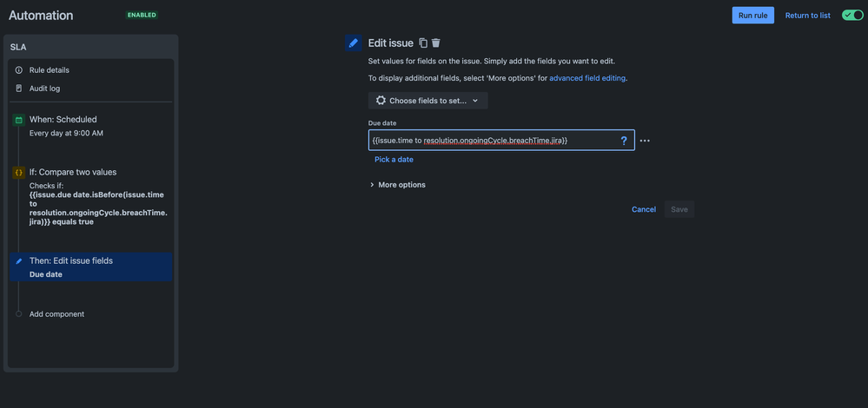This screenshot has width=868, height=408.
Task: Delete the Edit issue component via trash icon
Action: (436, 43)
